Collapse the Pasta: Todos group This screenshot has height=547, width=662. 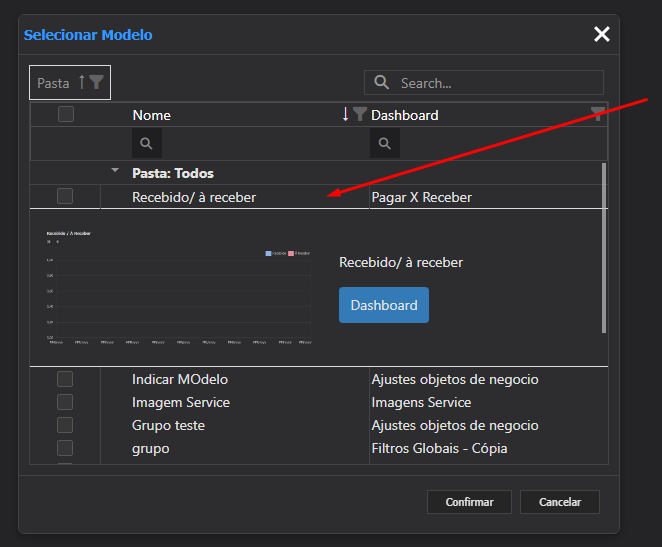[x=115, y=171]
